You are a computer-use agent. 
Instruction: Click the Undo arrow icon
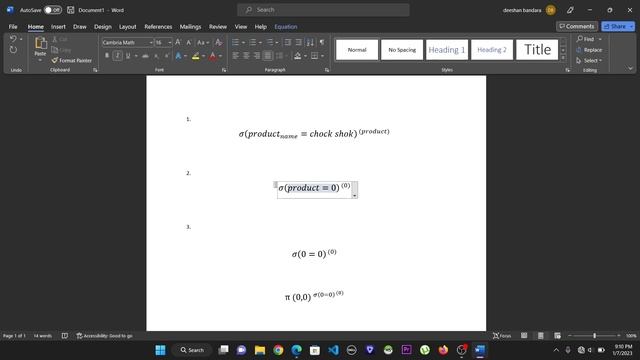13,39
